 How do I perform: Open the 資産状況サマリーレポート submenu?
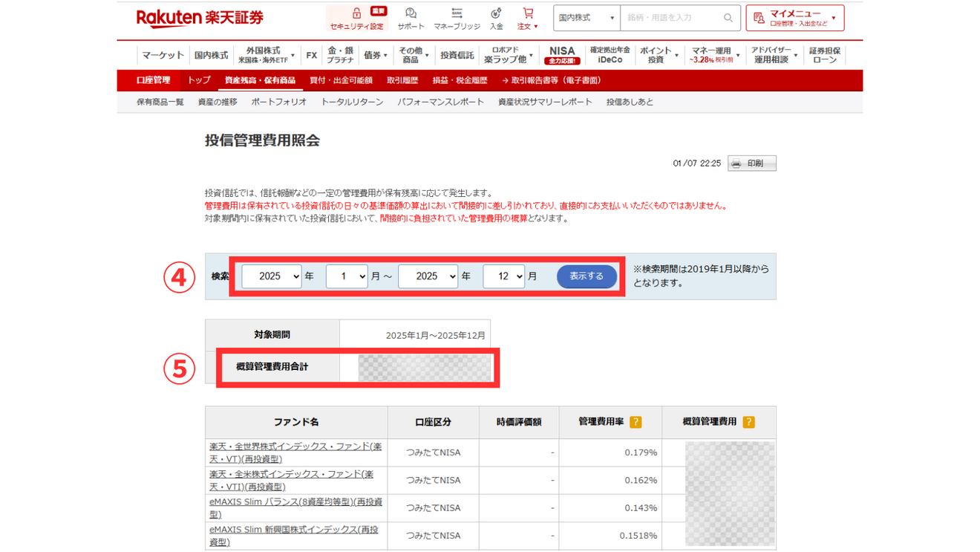tap(545, 102)
